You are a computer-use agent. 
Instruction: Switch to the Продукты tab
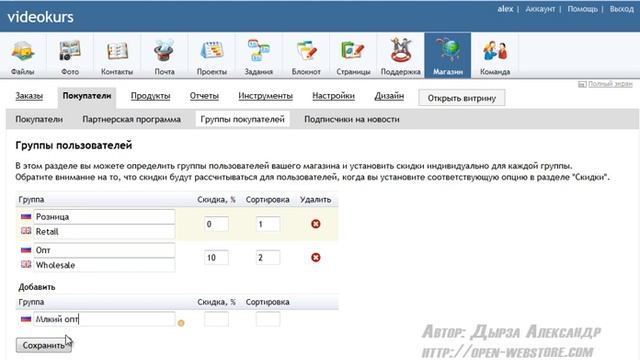coord(150,96)
